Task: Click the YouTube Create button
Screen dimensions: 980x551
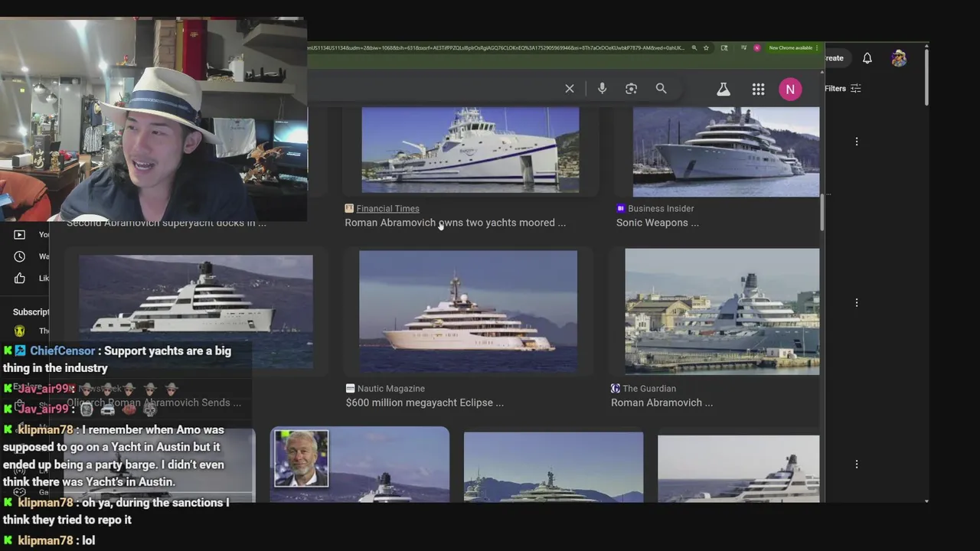Action: [834, 58]
